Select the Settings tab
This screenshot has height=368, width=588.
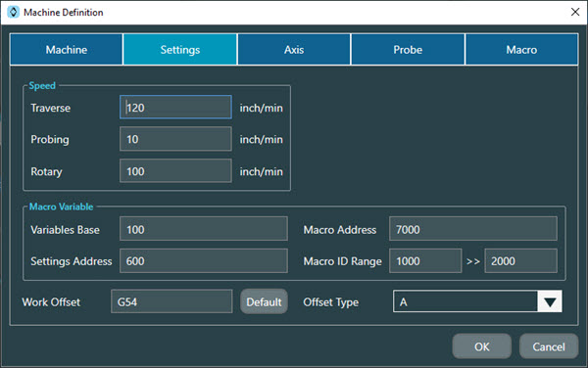pyautogui.click(x=180, y=49)
